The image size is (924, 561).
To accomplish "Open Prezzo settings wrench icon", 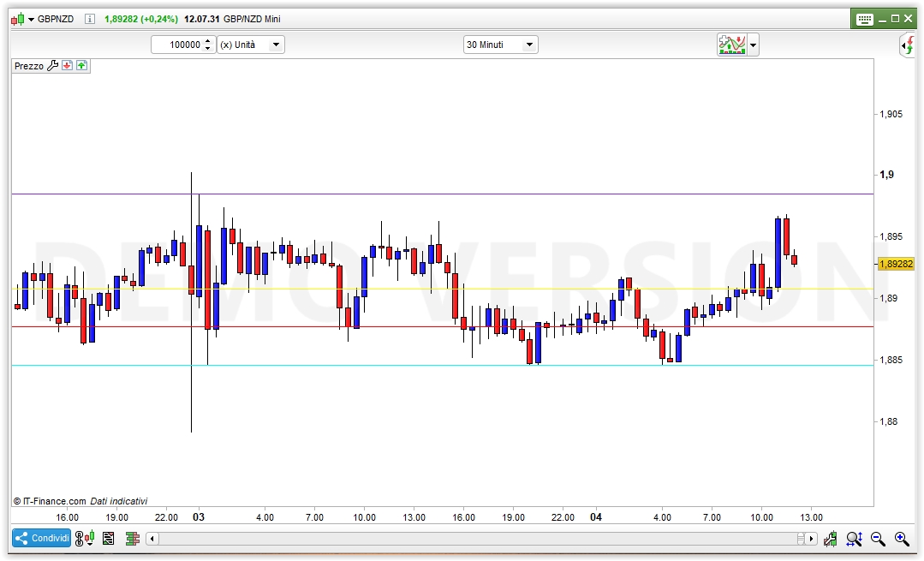I will point(52,65).
